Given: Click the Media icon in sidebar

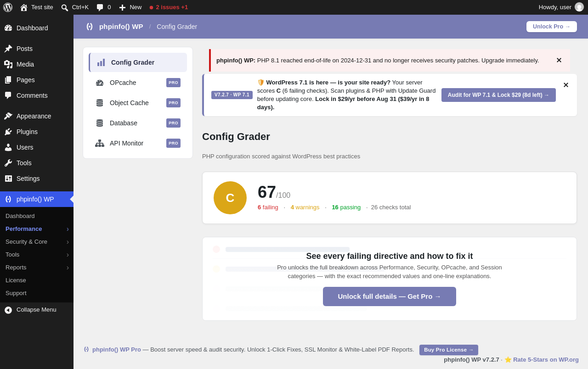Looking at the screenshot, I should pos(8,64).
